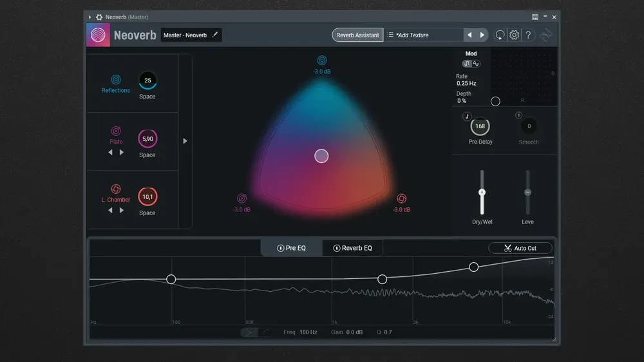This screenshot has height=362, width=644.
Task: Switch Plate to previous reverb type
Action: click(x=110, y=152)
